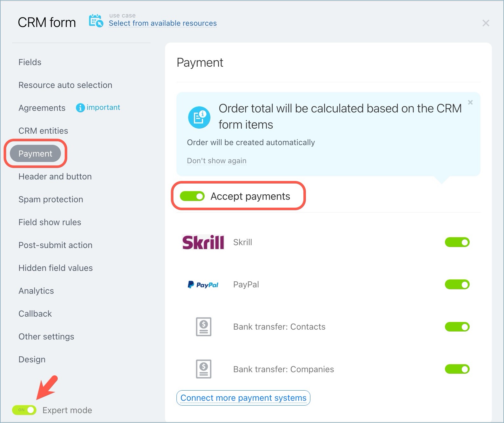504x423 pixels.
Task: Click Connect more payment systems
Action: [243, 398]
